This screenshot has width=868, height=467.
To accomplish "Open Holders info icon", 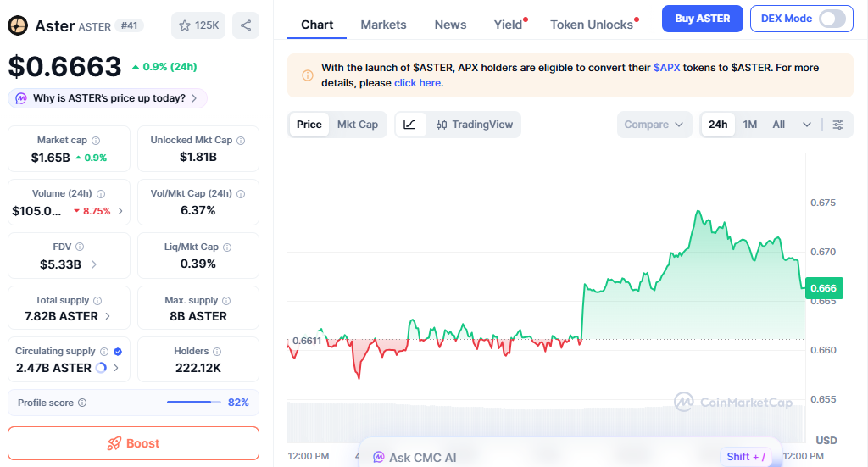I will [217, 352].
